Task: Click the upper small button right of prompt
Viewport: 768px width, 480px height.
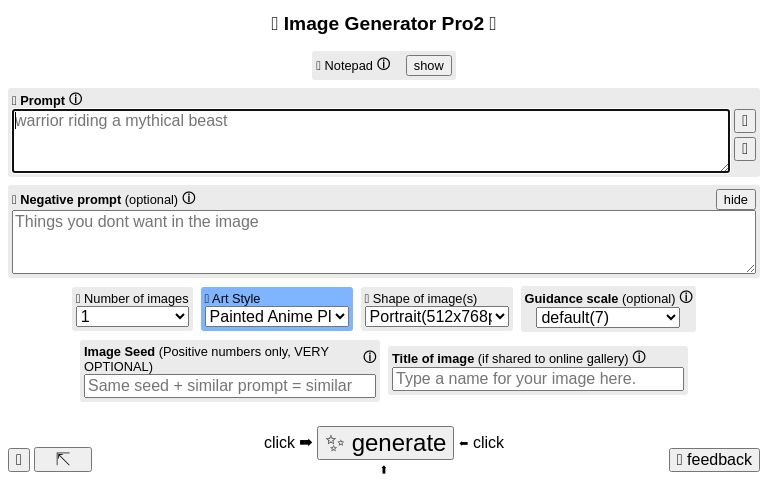Action: click(x=744, y=121)
